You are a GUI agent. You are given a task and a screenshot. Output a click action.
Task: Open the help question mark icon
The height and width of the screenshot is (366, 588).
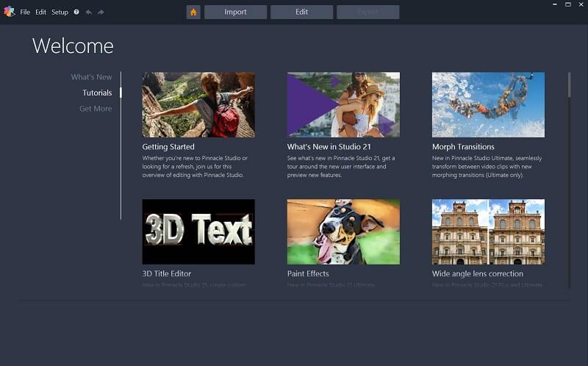tap(76, 12)
